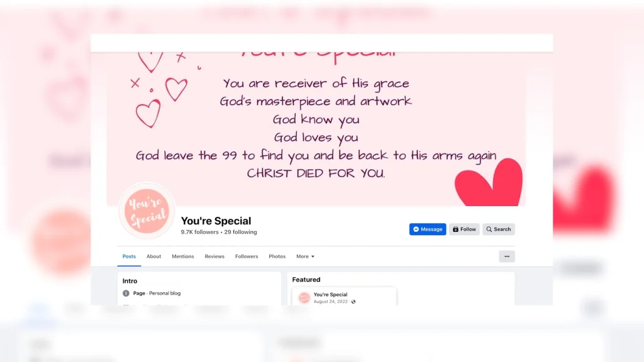Open the three-dot page options menu

point(507,256)
